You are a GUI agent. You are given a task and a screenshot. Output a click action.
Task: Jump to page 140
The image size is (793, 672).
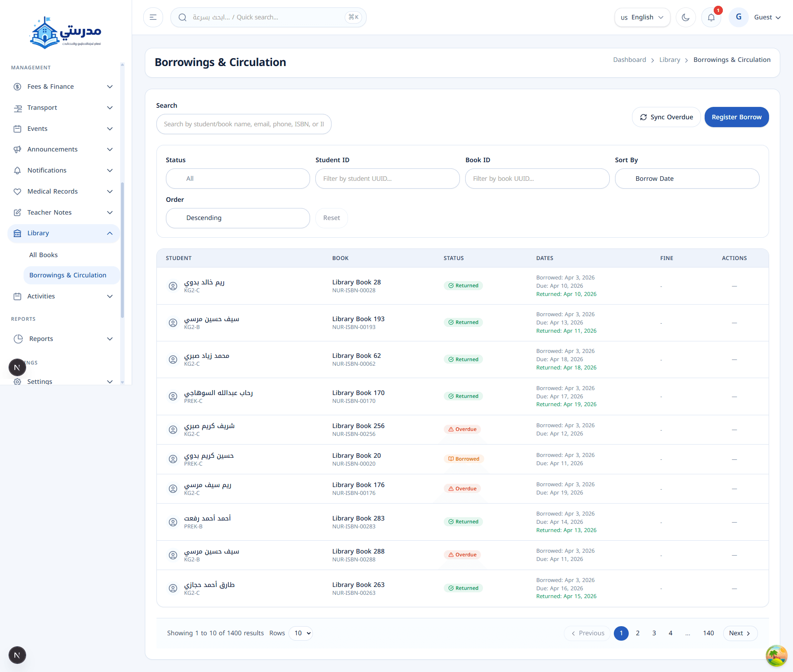[708, 633]
